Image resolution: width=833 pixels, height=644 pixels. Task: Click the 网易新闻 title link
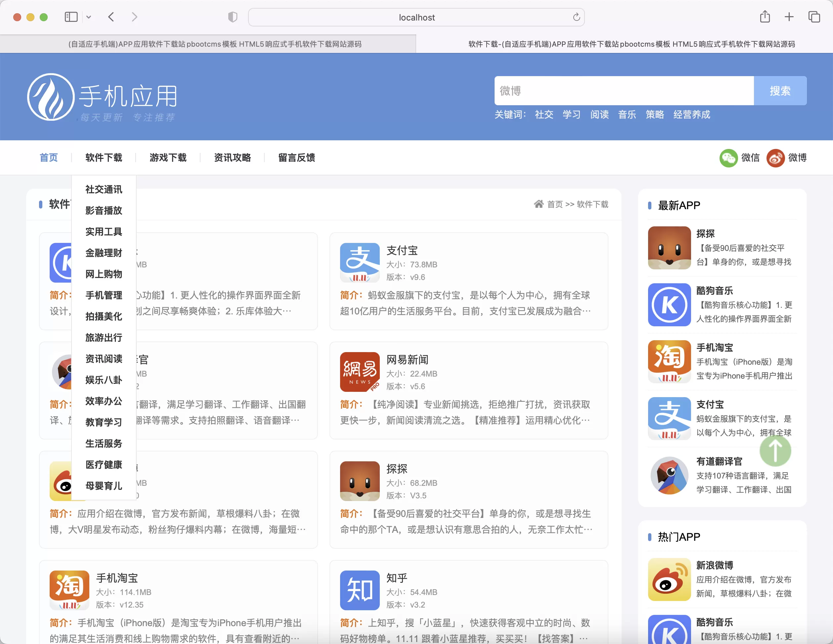click(407, 359)
